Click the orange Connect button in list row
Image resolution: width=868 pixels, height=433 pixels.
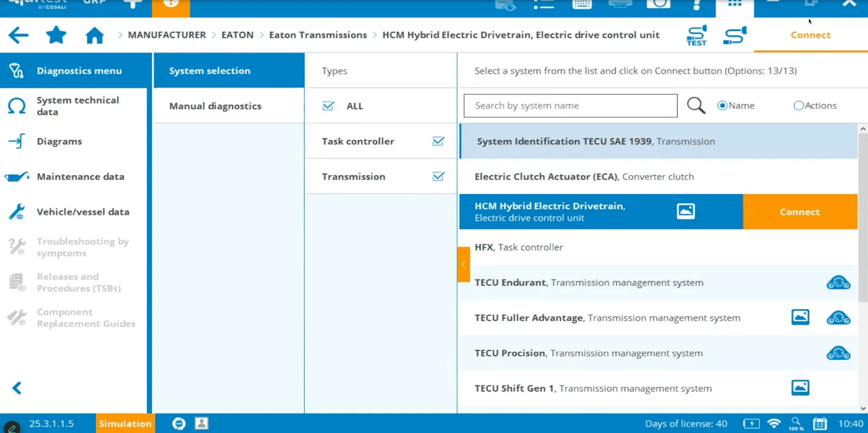(x=800, y=212)
